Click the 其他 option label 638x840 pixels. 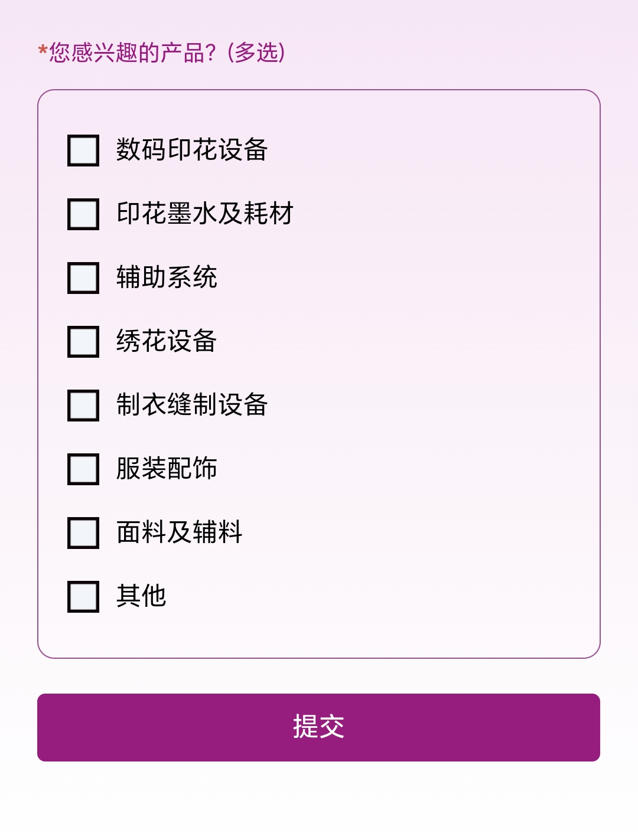pos(141,596)
